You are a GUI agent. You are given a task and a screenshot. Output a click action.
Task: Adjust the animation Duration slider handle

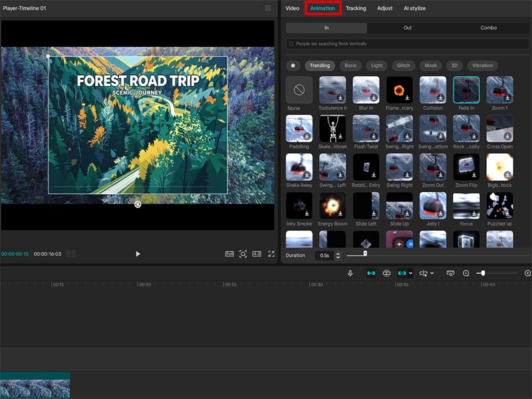point(365,253)
